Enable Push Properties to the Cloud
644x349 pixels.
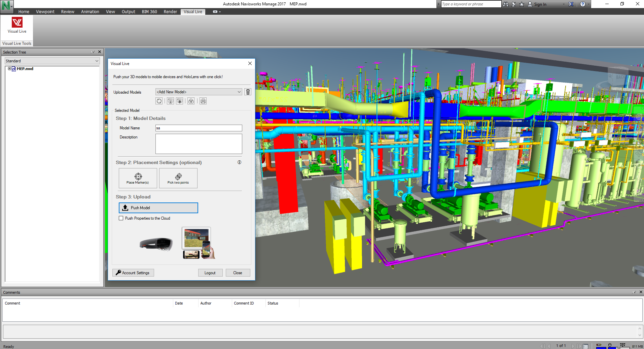tap(121, 218)
